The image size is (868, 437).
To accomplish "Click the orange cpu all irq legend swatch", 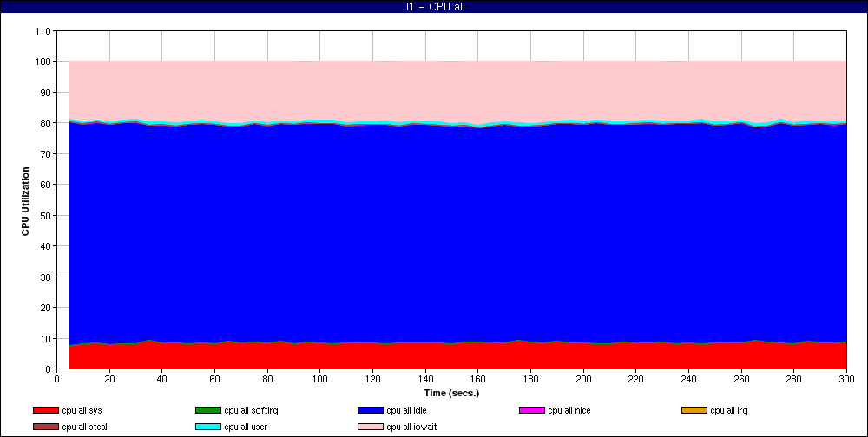I will point(694,410).
